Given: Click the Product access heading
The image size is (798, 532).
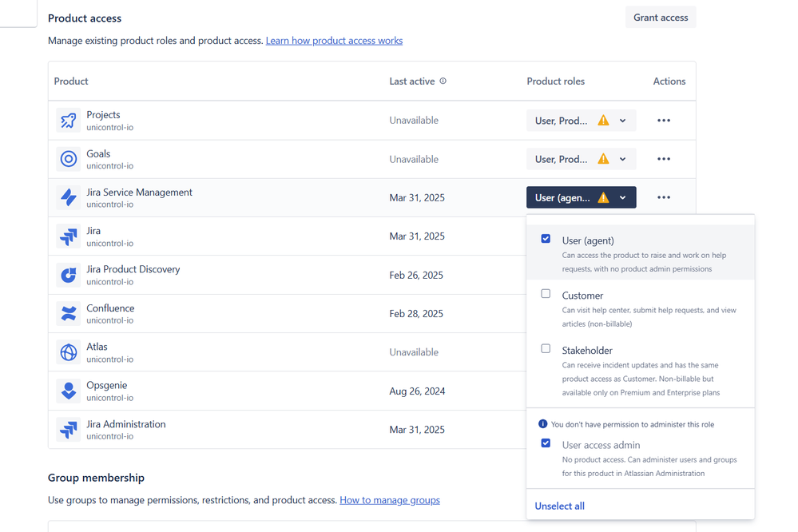Looking at the screenshot, I should point(85,18).
